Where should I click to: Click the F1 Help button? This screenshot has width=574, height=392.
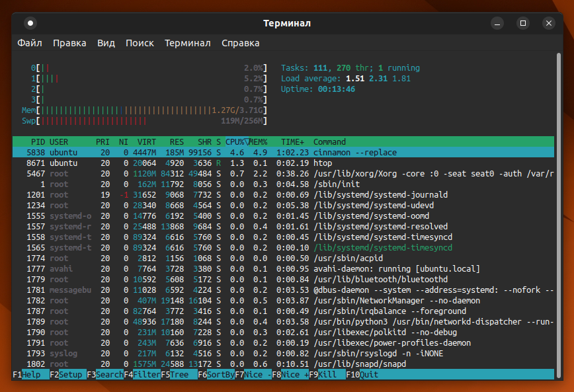[x=31, y=374]
